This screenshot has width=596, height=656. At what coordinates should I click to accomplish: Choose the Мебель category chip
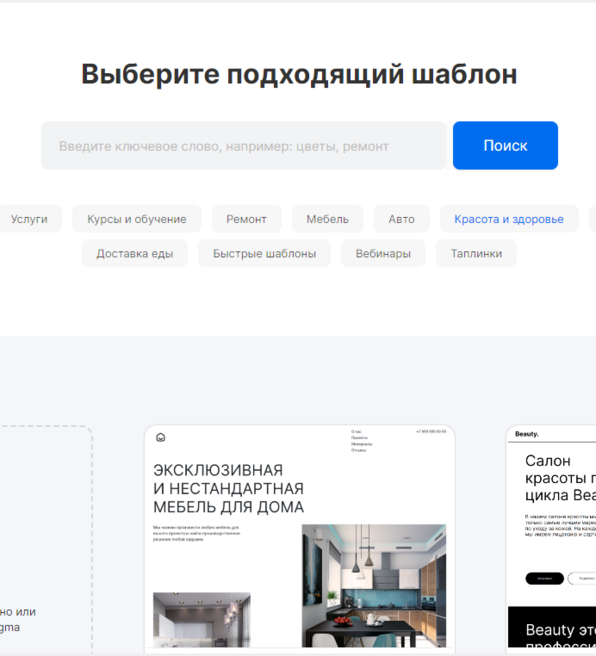(327, 219)
